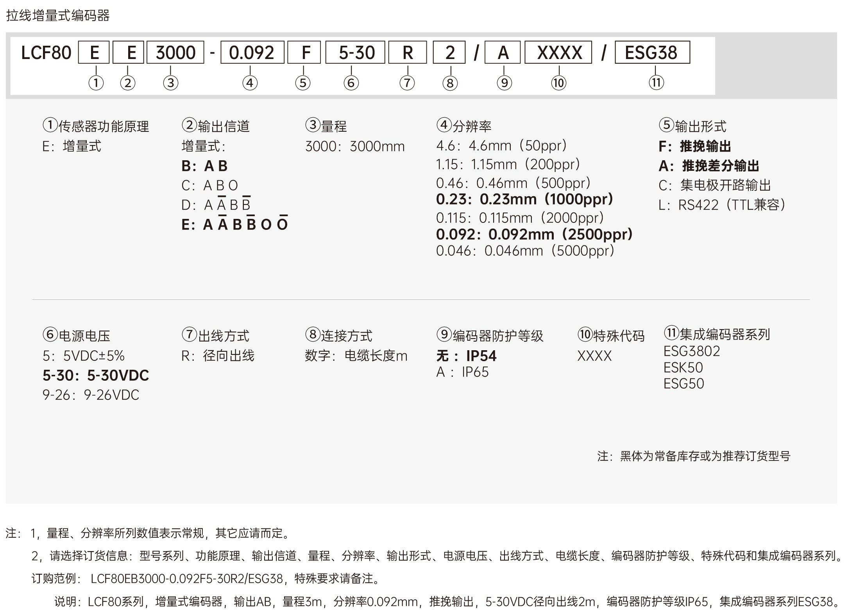Click 'C: 集电极开路输出' option
The image size is (848, 616).
coord(715,185)
